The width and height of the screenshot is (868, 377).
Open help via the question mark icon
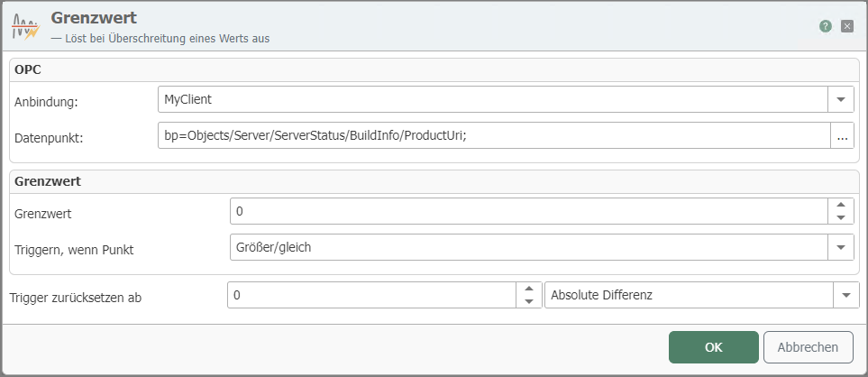(x=826, y=26)
